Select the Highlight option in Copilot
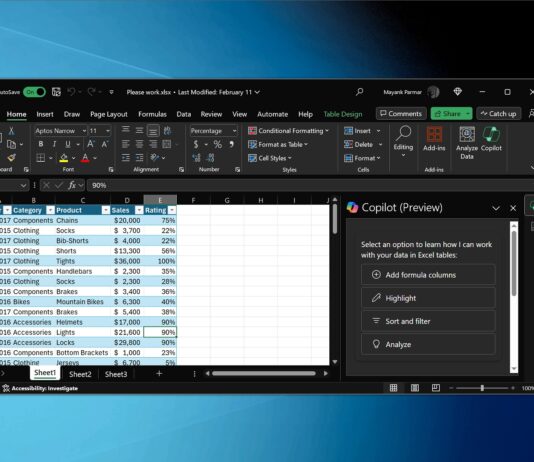The width and height of the screenshot is (534, 462). click(428, 298)
